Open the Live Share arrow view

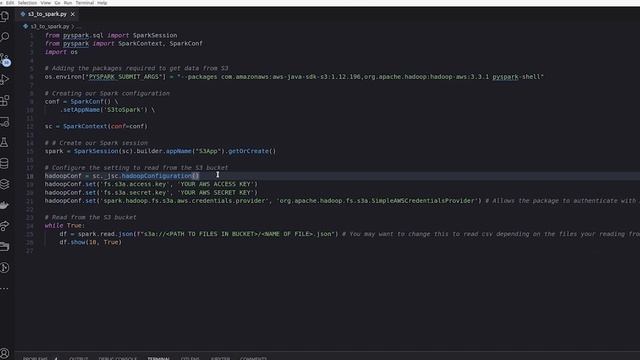click(5, 226)
